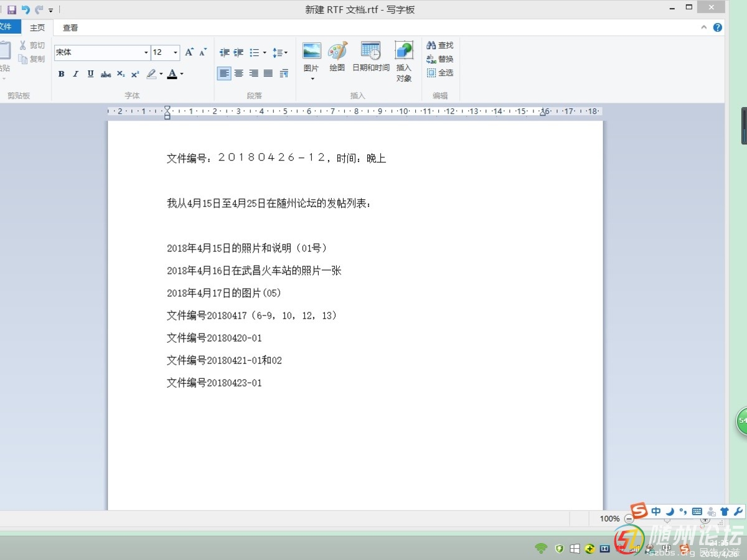Switch to the 查看 (View) tab
747x560 pixels.
[70, 28]
